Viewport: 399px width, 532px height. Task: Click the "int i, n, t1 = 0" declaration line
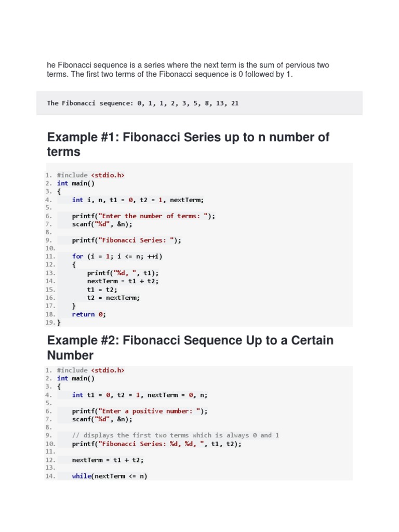coord(138,199)
